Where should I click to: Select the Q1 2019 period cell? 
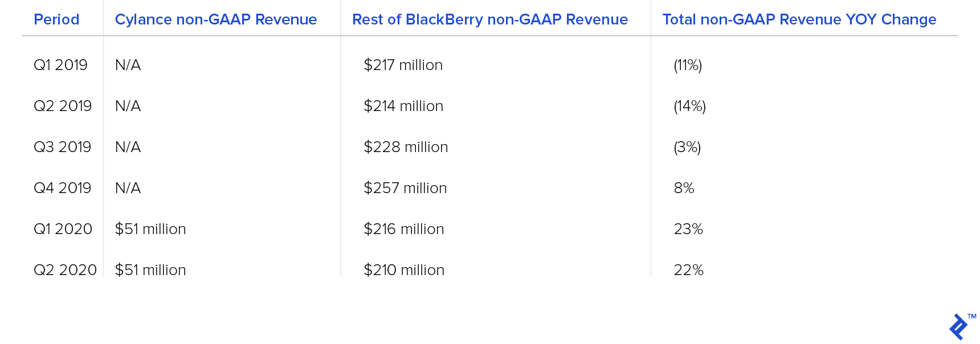60,65
